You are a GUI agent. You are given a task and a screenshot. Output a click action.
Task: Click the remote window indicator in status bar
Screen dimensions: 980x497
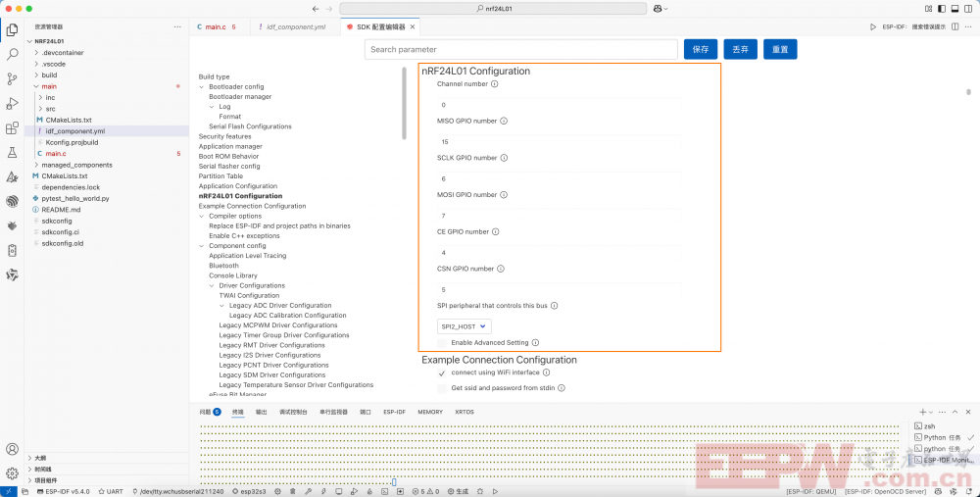pos(8,491)
